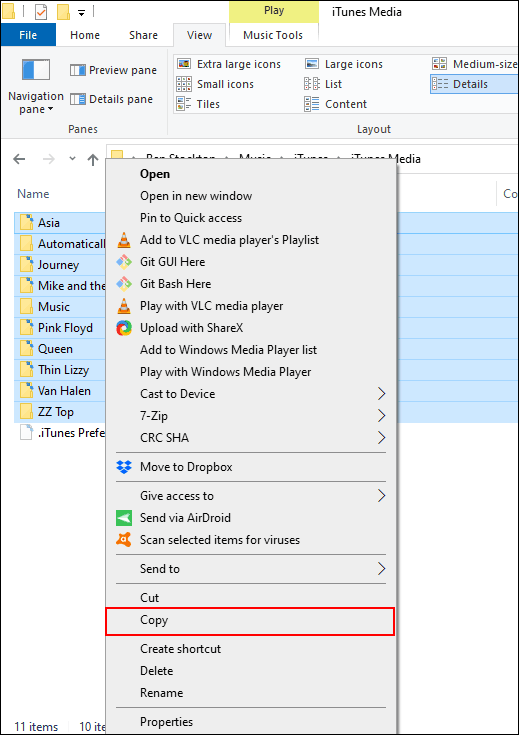Choose Add to VLC media player's Playlist
519x735 pixels.
tap(251, 240)
